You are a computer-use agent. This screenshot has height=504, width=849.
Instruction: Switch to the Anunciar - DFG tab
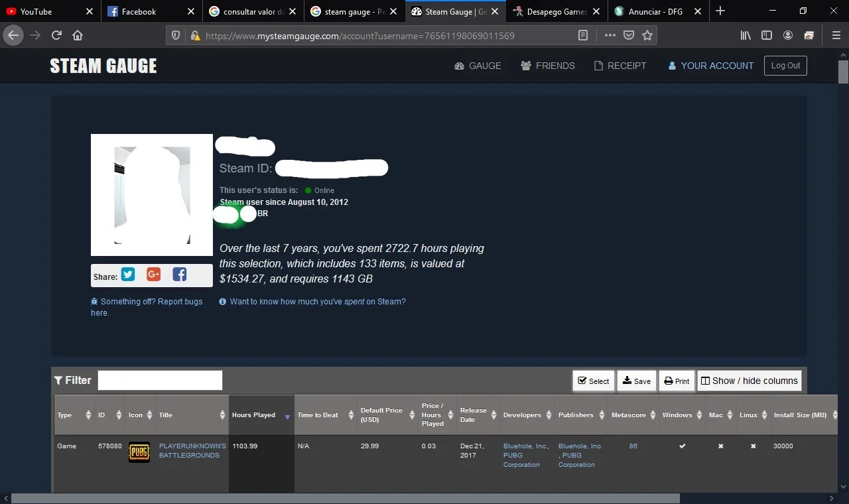click(x=659, y=11)
